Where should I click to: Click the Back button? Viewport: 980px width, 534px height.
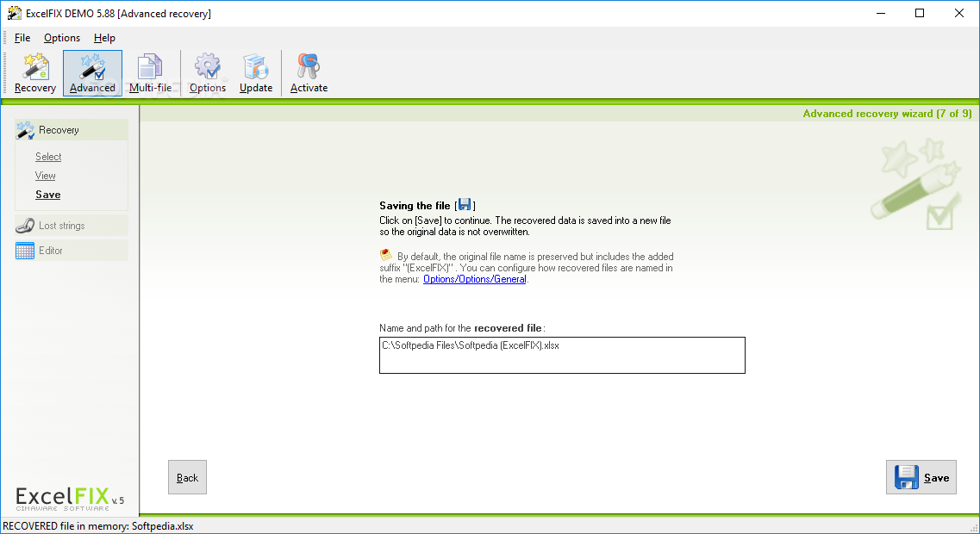[188, 477]
